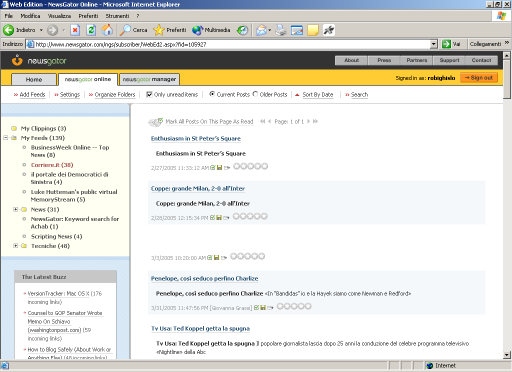Screen dimensions: 512x372
Task: Go to the next page arrow
Action: click(x=309, y=121)
